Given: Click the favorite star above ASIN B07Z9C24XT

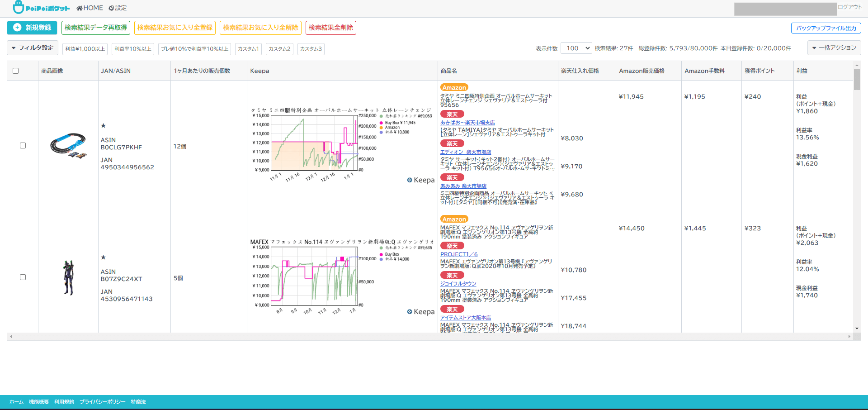Looking at the screenshot, I should [x=104, y=257].
